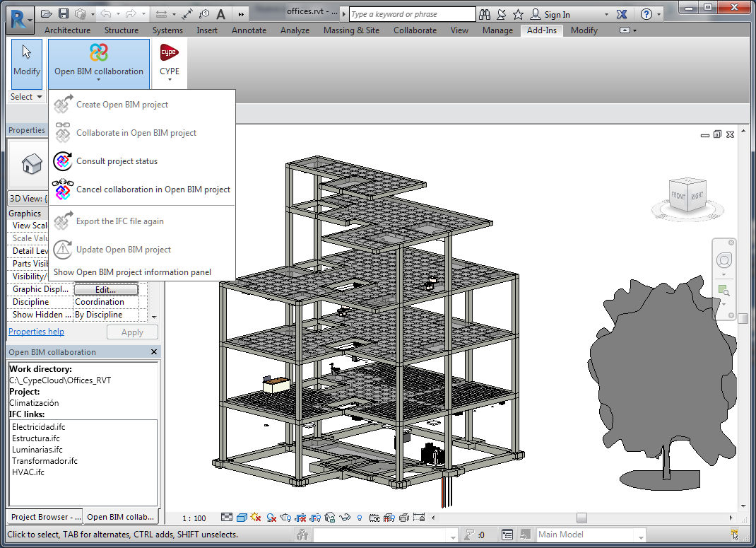Click the CYPE add-in icon

170,54
